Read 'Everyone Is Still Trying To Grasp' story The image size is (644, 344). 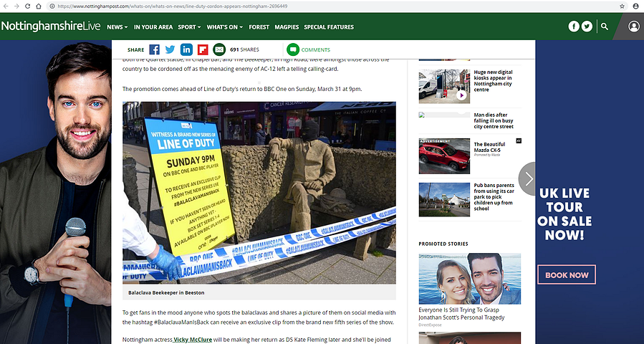pos(461,314)
